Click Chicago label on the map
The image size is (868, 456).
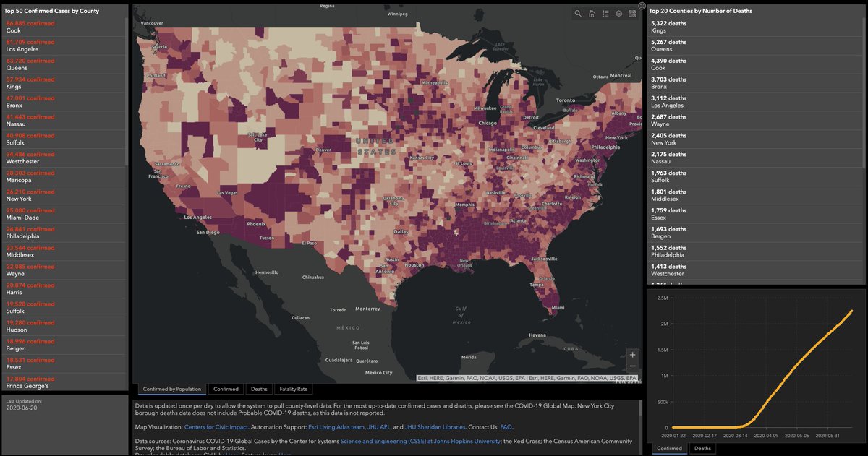488,123
